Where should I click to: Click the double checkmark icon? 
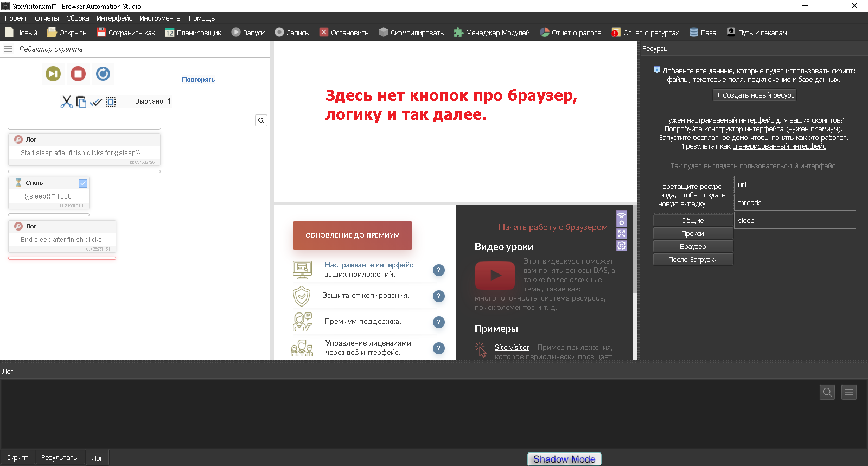pyautogui.click(x=96, y=102)
